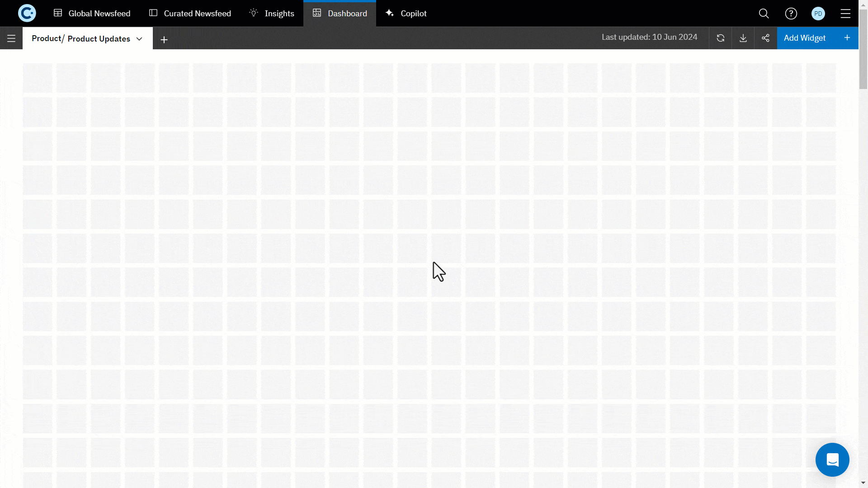The height and width of the screenshot is (488, 868).
Task: Click the plus next to Add Widget
Action: pyautogui.click(x=847, y=38)
